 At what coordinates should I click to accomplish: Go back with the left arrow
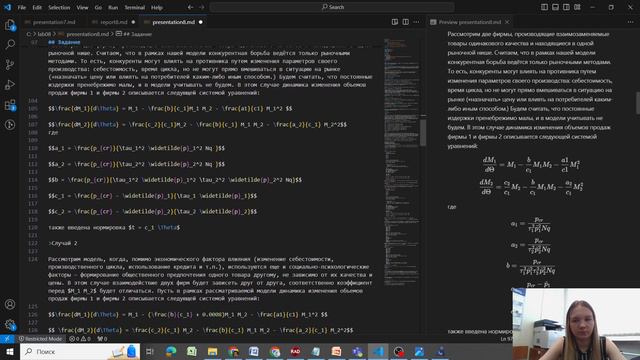point(191,7)
